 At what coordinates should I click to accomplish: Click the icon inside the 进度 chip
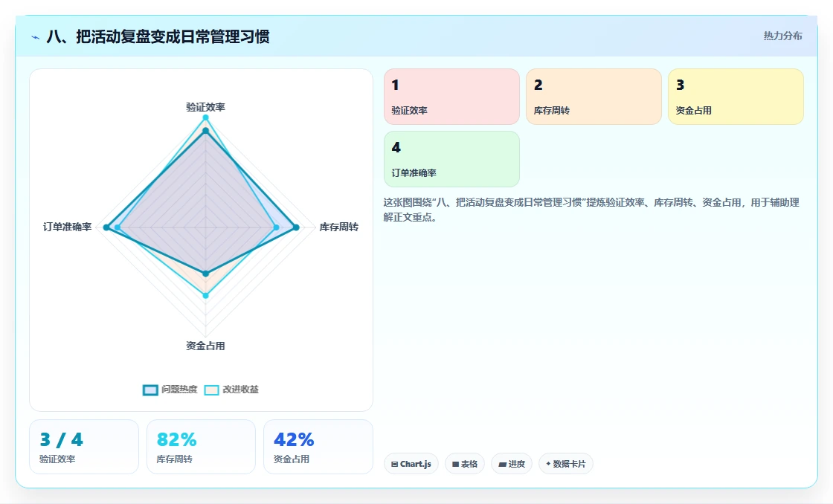[502, 464]
